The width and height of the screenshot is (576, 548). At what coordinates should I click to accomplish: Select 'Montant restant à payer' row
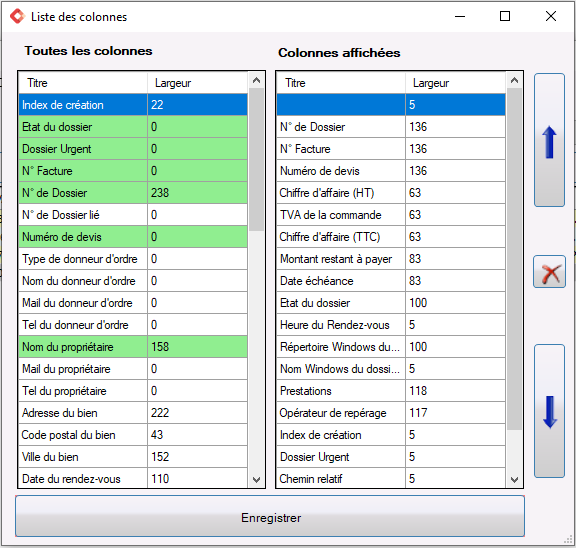click(x=391, y=259)
